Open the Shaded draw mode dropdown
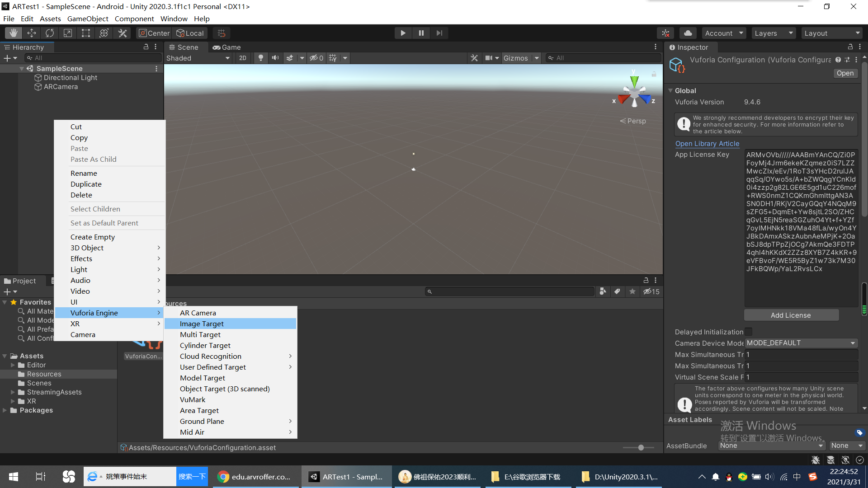The width and height of the screenshot is (868, 488). [x=198, y=58]
